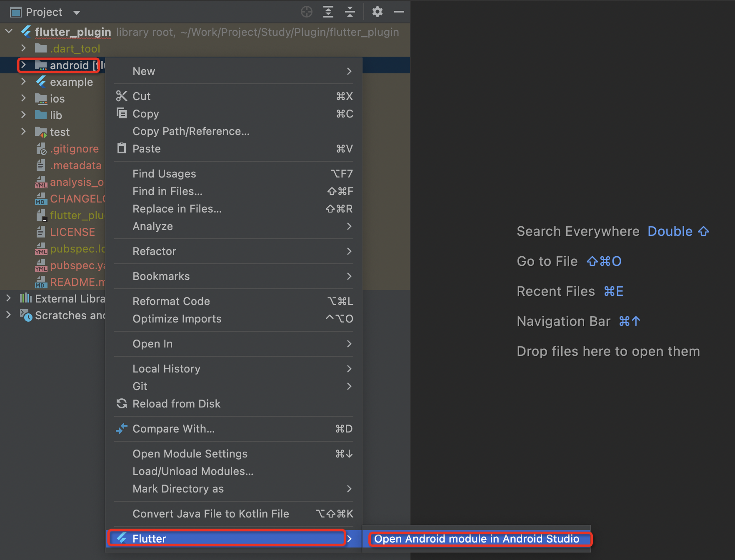The image size is (735, 560).
Task: Choose Open Module Settings
Action: (234, 454)
